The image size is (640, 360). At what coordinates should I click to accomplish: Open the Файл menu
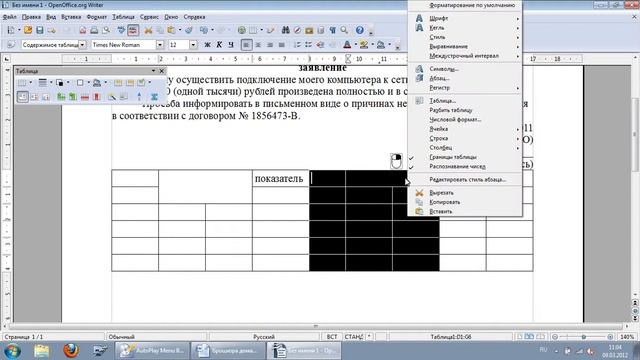pyautogui.click(x=9, y=17)
